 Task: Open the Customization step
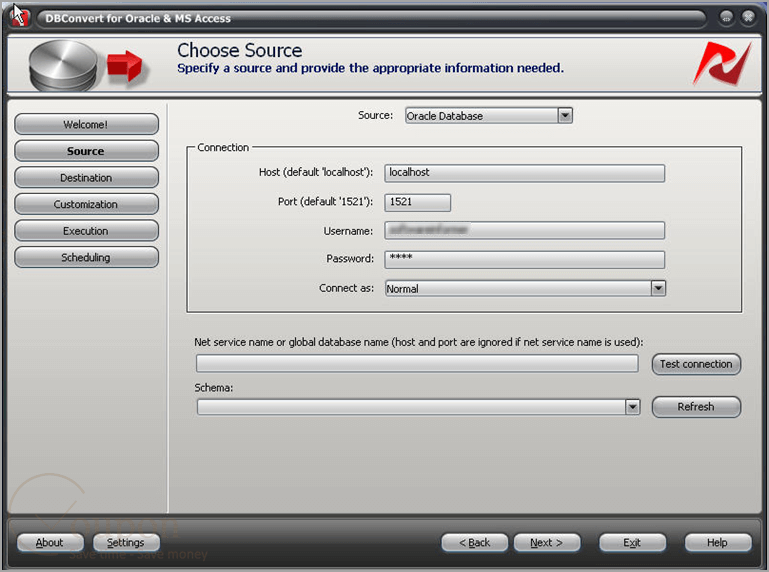click(x=86, y=204)
